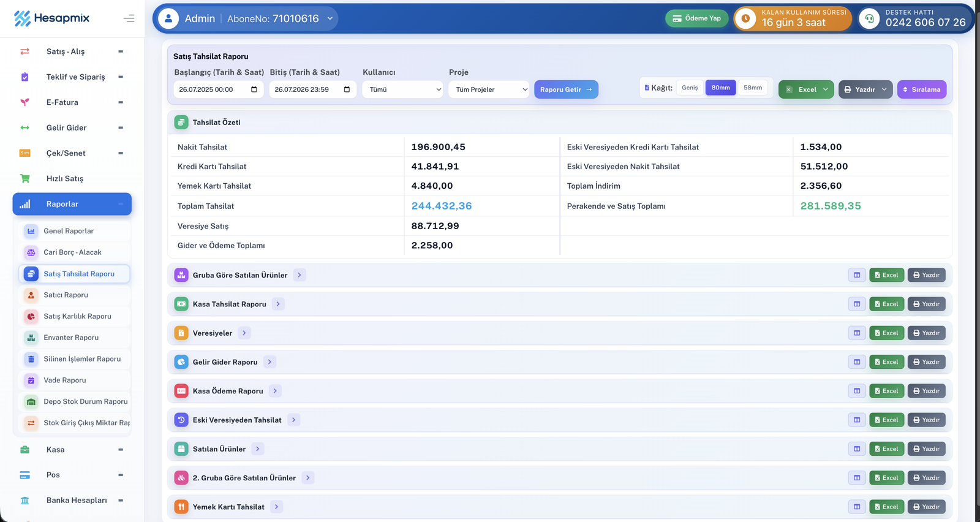
Task: Click the Teklif ve Sipariş clipboard icon
Action: (x=25, y=77)
